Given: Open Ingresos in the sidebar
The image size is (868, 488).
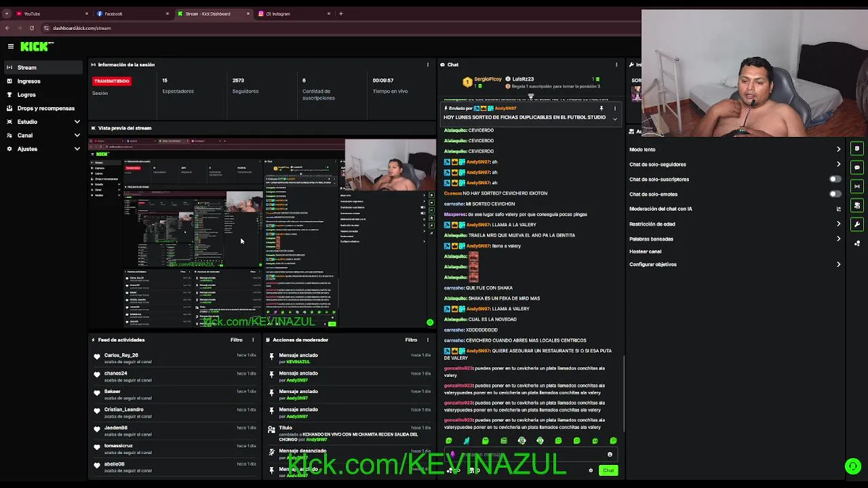Looking at the screenshot, I should 43,81.
